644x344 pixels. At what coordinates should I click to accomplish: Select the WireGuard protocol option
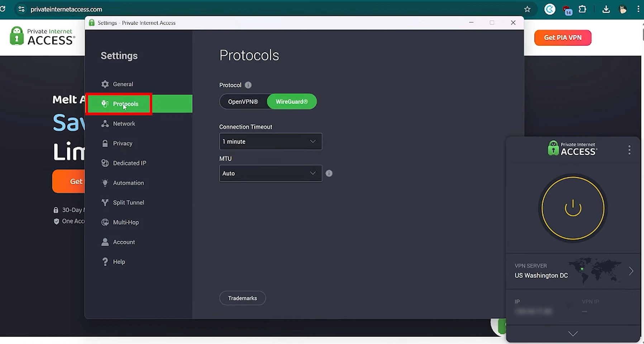click(x=292, y=102)
